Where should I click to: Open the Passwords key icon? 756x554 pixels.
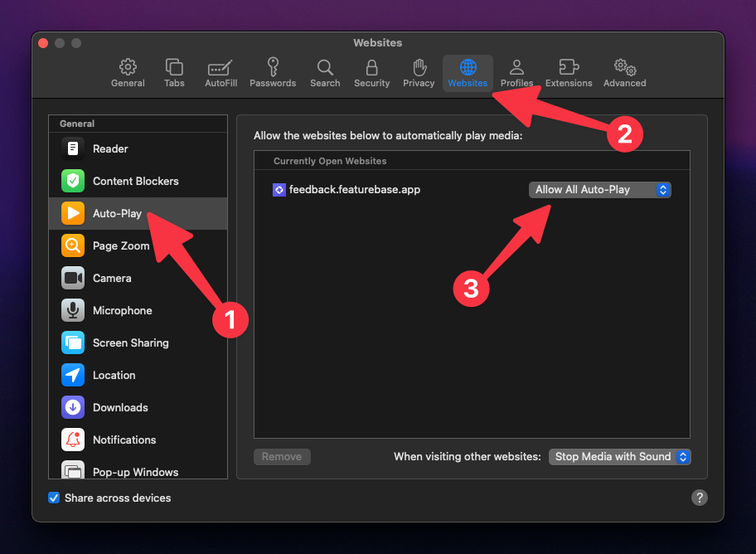pyautogui.click(x=273, y=66)
